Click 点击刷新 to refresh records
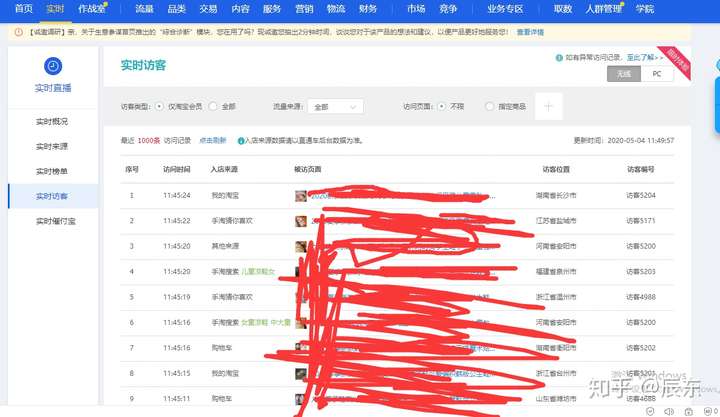 click(213, 141)
